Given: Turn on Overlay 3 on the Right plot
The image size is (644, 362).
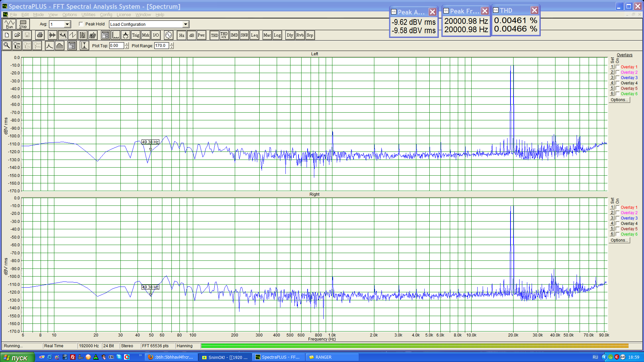Looking at the screenshot, I should click(x=618, y=218).
